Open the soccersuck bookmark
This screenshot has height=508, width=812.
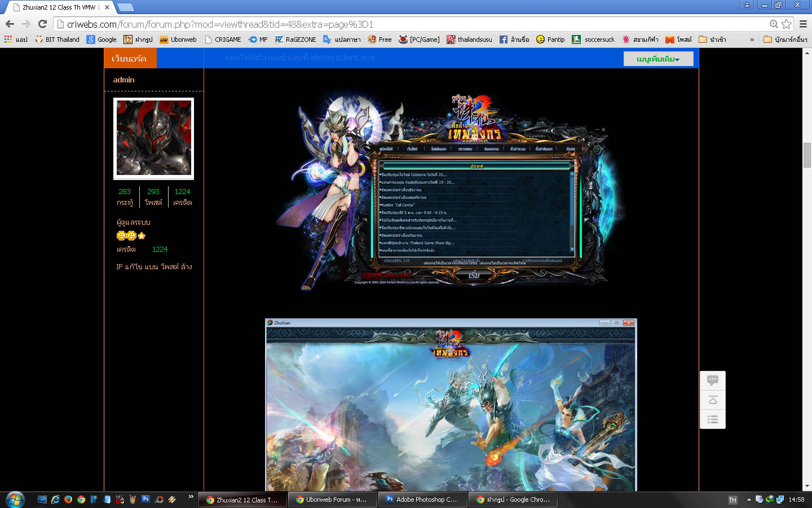593,40
